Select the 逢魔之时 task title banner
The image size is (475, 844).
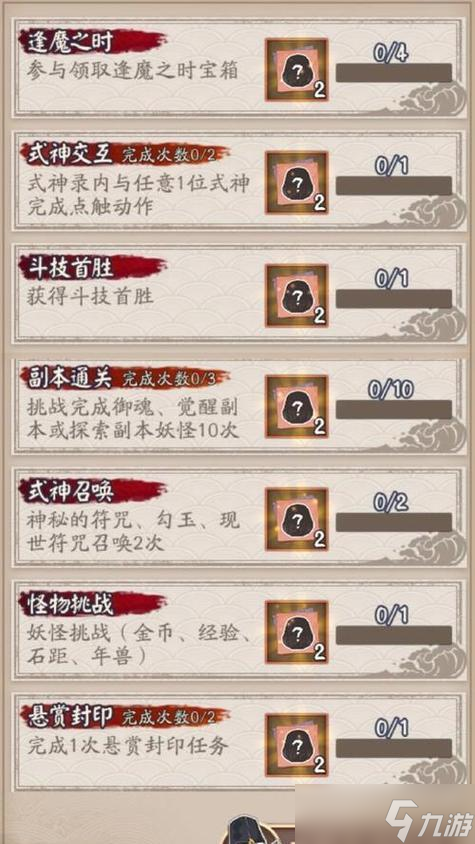coord(93,41)
